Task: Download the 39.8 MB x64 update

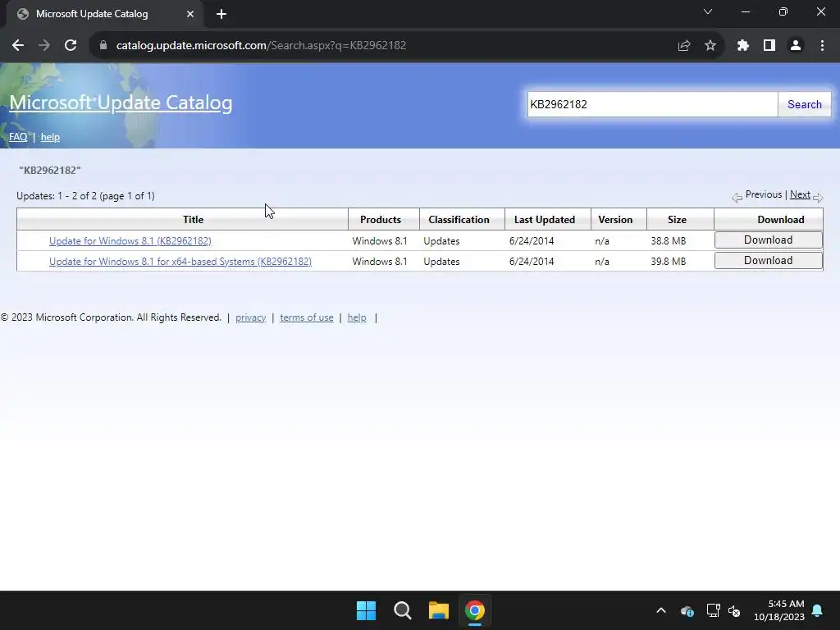Action: click(768, 260)
